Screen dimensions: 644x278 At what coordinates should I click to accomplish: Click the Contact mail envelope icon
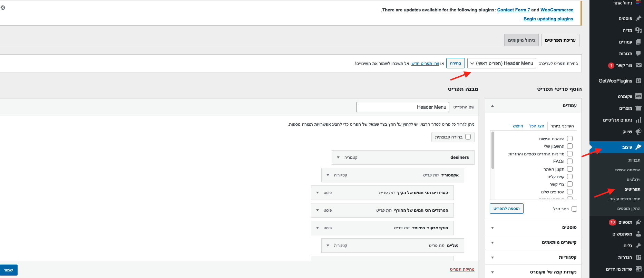(638, 65)
